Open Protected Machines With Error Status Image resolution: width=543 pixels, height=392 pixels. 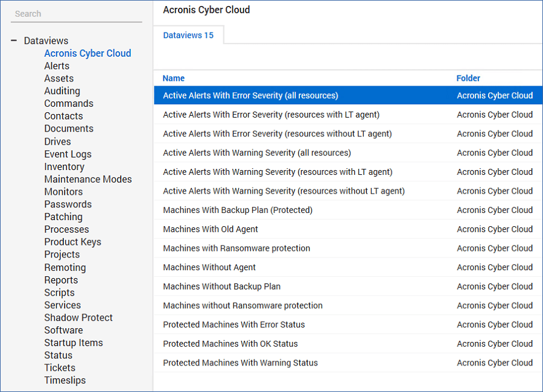pos(233,324)
